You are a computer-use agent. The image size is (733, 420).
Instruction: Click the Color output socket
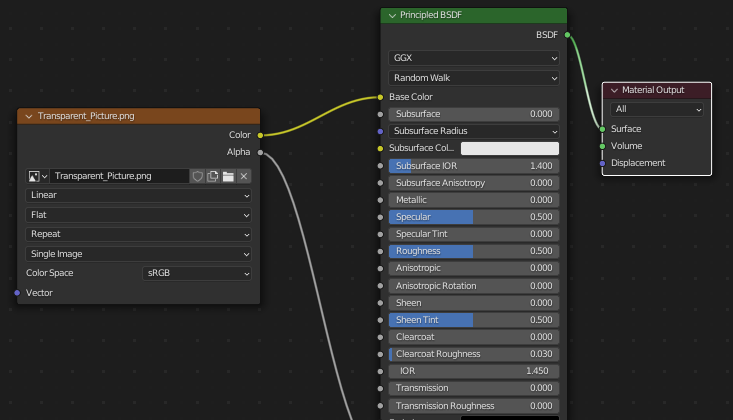click(x=260, y=135)
